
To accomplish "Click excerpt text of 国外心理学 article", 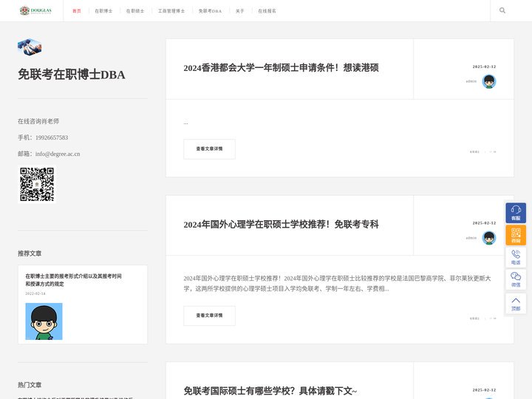I will (337, 283).
